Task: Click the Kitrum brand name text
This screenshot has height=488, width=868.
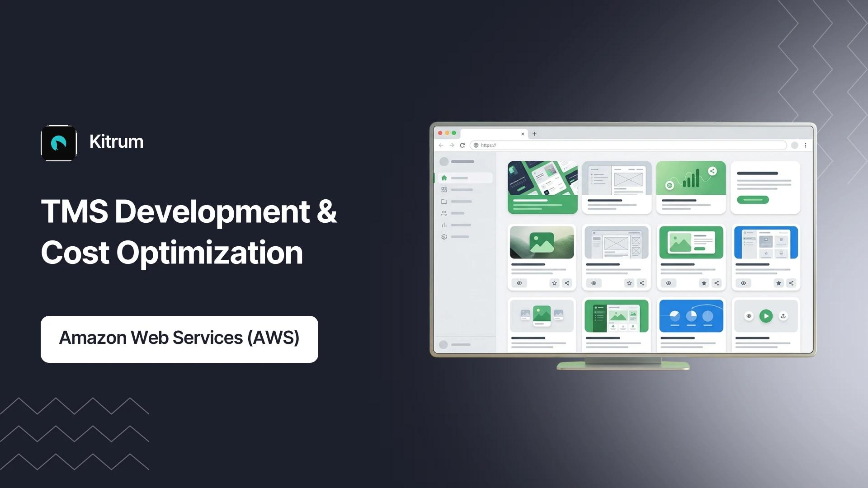Action: tap(116, 142)
